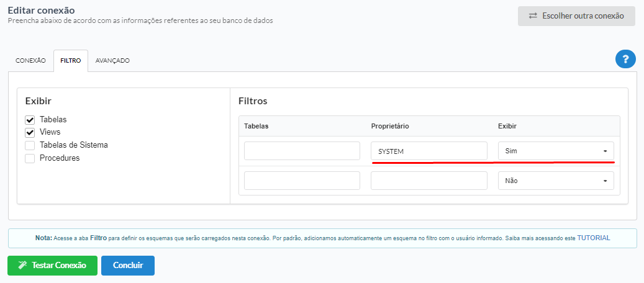This screenshot has height=283, width=644.
Task: Click the Escolher outra conexão button
Action: (577, 16)
